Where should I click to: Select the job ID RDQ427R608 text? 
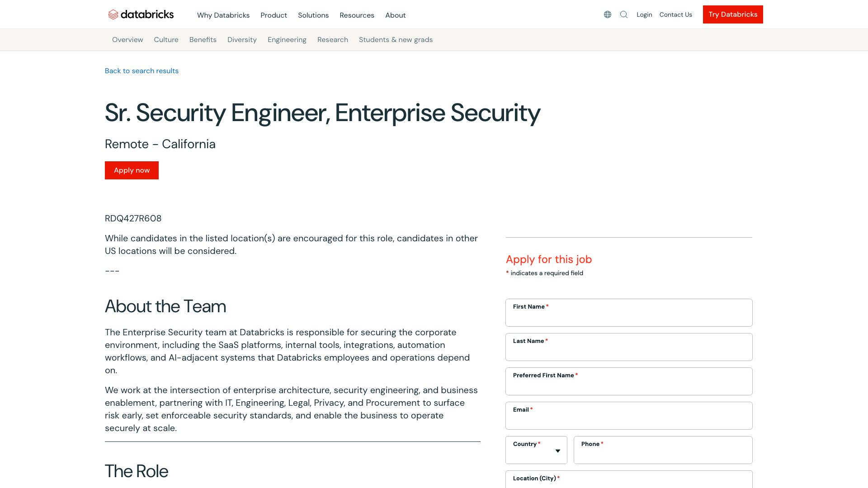(133, 219)
